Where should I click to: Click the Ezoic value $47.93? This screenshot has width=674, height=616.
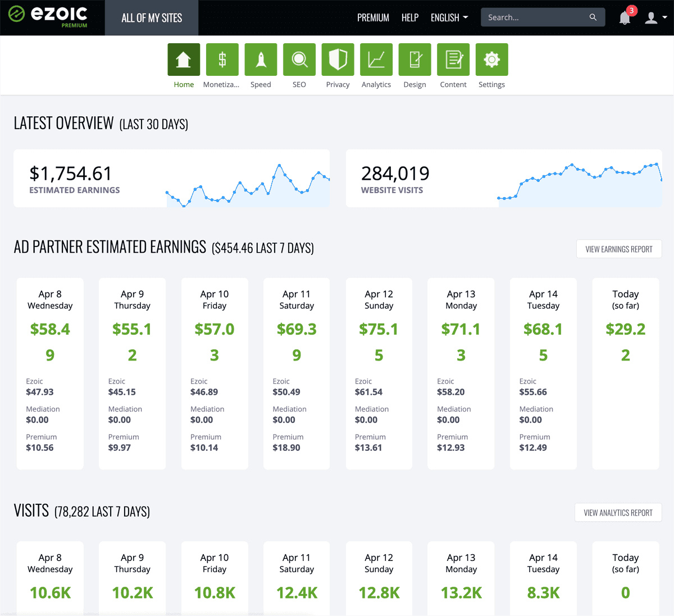(40, 392)
